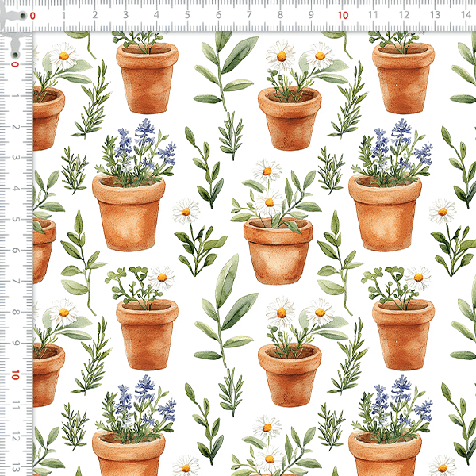Click the 2 mark on the top ruler

[94, 14]
